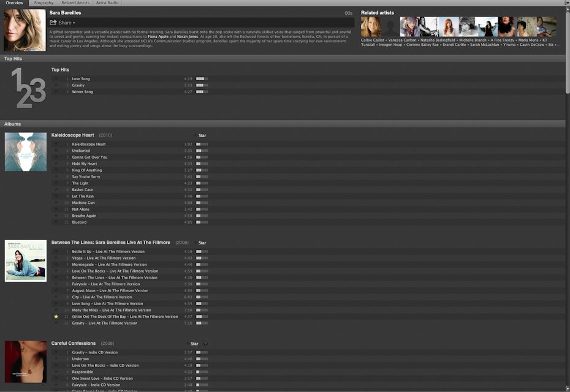Click the 123 Top Hits graphic
Screen dimensions: 570x392
click(28, 88)
